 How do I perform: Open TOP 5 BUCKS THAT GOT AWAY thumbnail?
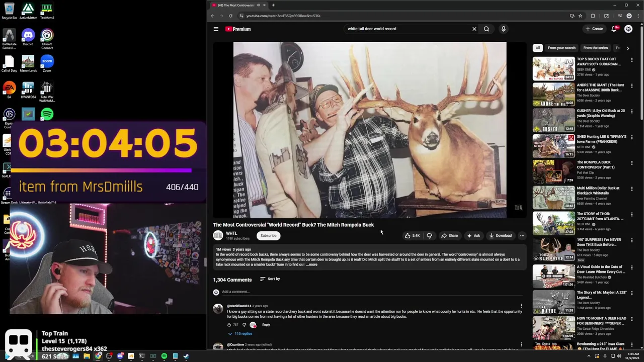553,69
